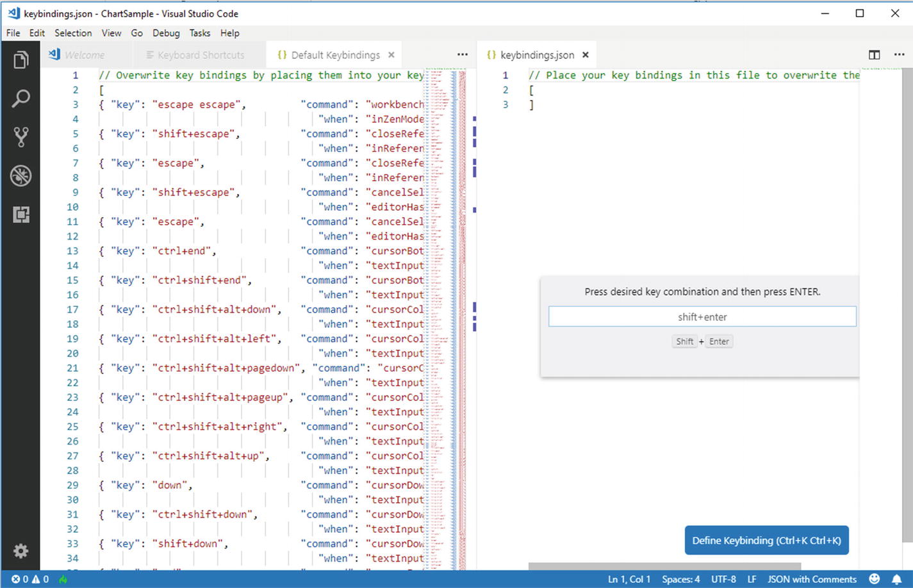Select UTF-8 encoding in status bar
This screenshot has width=913, height=588.
(723, 579)
